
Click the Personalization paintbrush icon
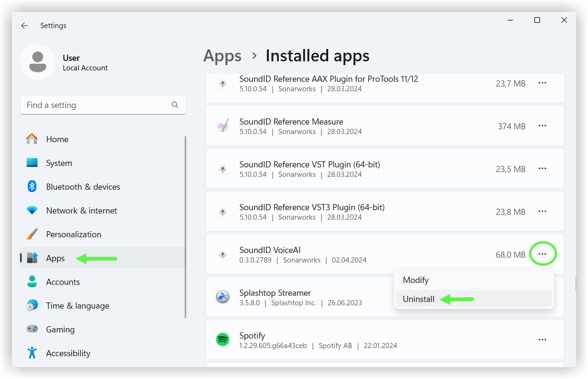tap(32, 234)
